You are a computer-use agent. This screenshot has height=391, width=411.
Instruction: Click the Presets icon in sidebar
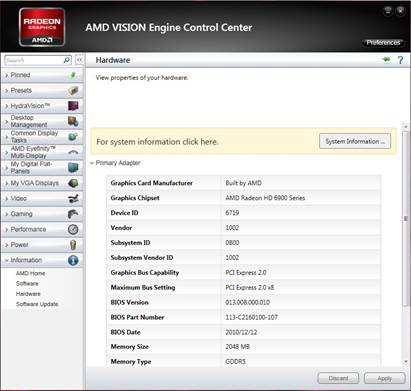click(73, 90)
